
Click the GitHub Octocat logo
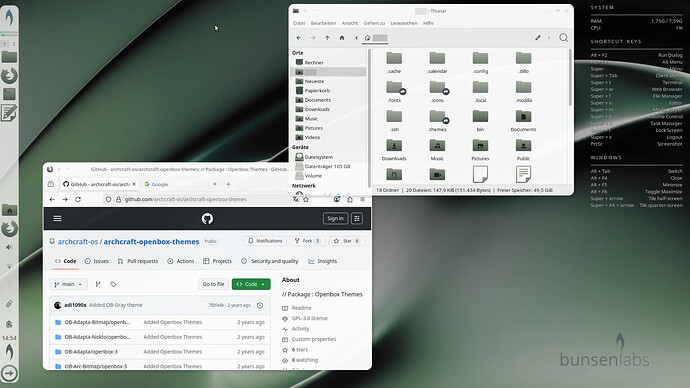207,219
